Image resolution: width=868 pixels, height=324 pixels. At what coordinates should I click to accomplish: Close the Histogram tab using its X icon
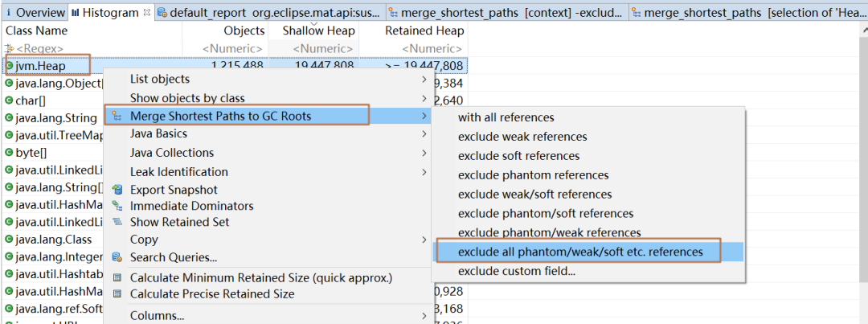(147, 13)
